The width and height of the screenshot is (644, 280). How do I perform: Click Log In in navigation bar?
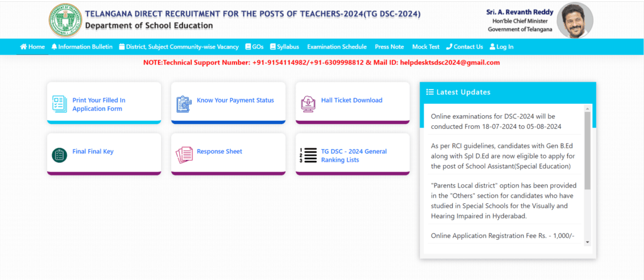click(501, 47)
